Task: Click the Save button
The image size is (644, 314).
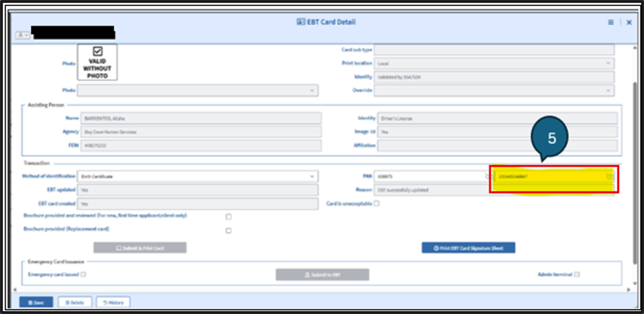Action: point(36,302)
